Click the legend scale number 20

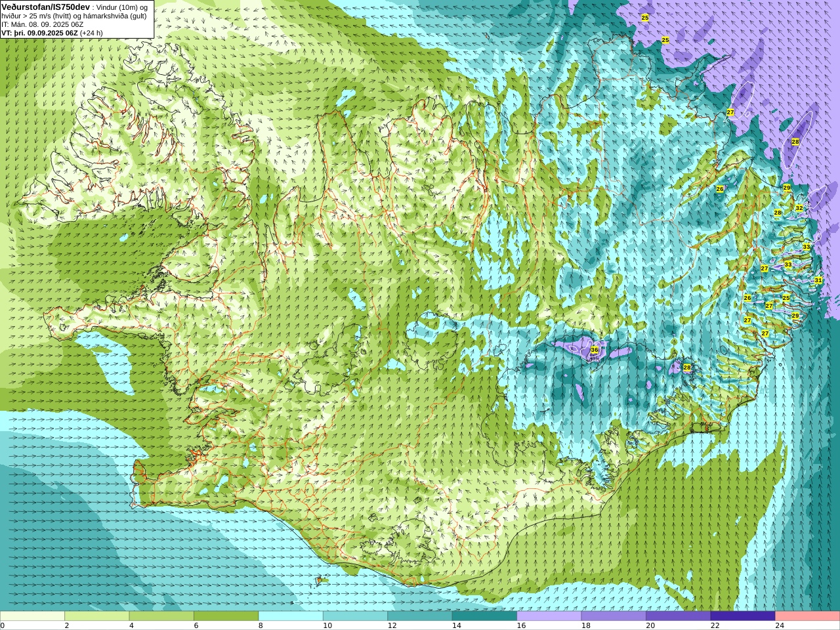(x=650, y=625)
